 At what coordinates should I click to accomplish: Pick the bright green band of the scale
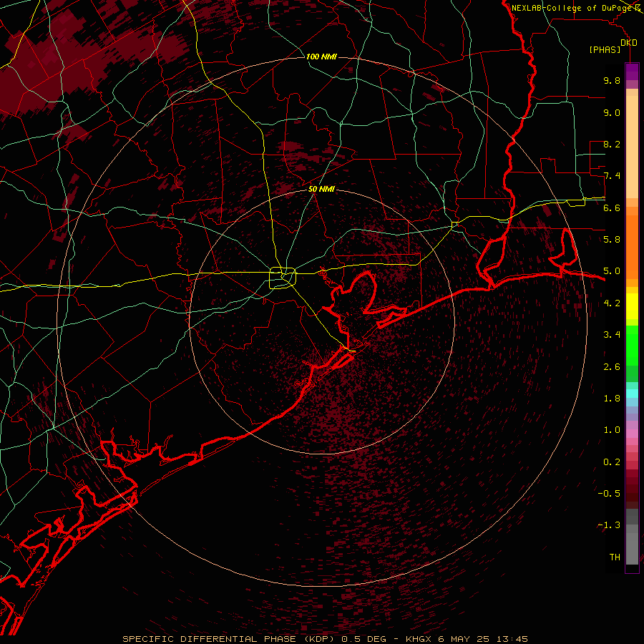tap(632, 345)
